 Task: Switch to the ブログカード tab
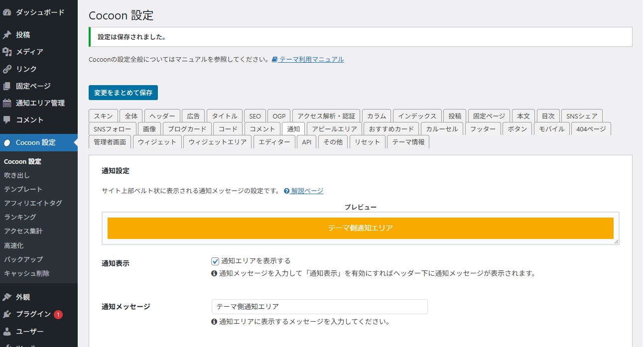pos(187,129)
